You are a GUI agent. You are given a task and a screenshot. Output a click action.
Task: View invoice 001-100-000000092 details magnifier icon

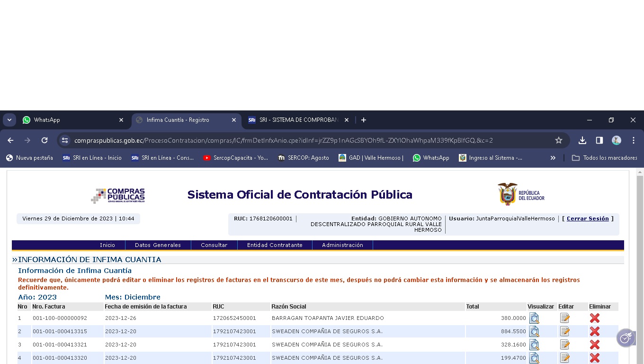coord(534,318)
